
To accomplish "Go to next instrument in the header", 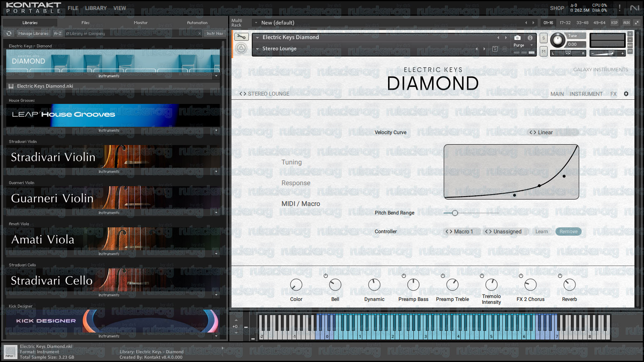I will (506, 37).
